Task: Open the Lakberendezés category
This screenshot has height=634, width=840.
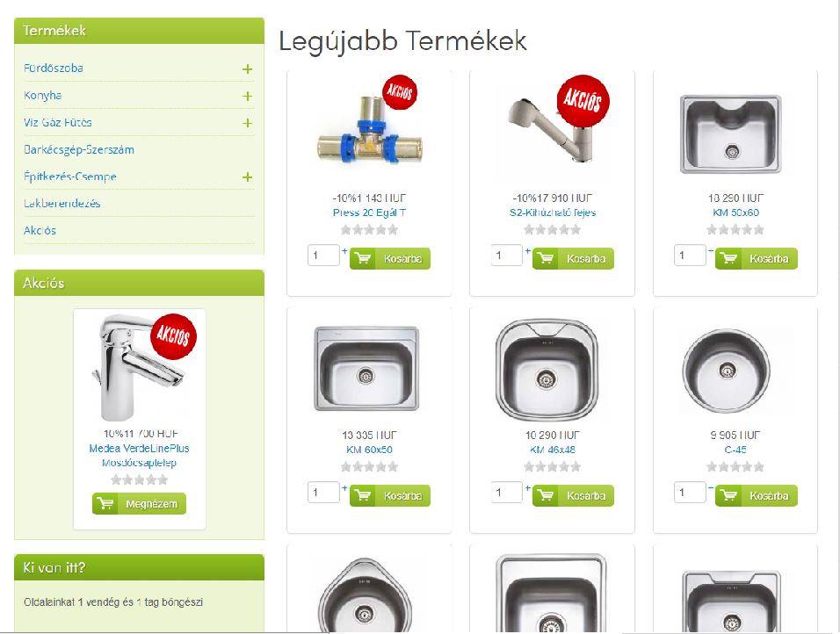Action: (x=62, y=204)
